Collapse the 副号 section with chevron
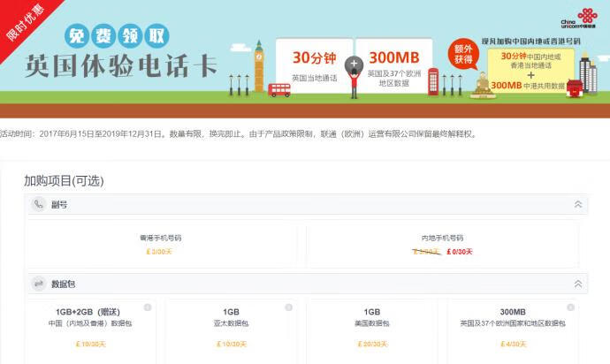610x364 pixels. click(578, 204)
